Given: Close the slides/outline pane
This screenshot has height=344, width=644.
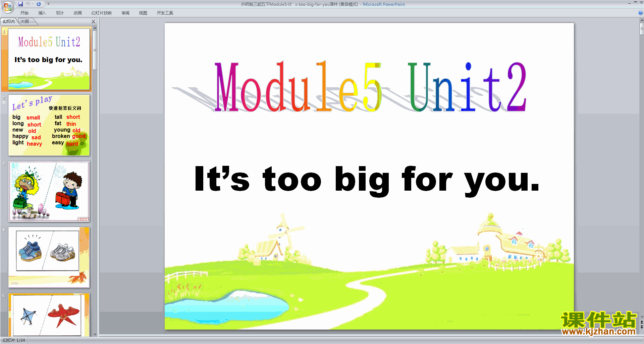Looking at the screenshot, I should click(x=94, y=21).
